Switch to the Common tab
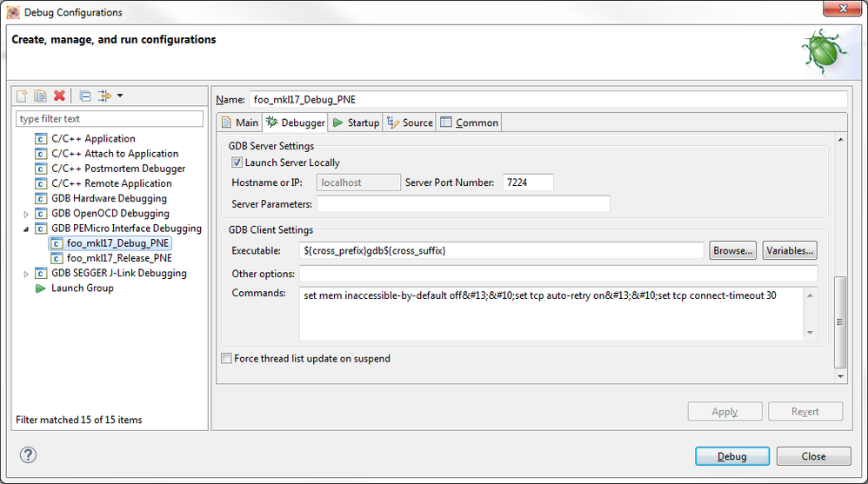 [470, 123]
